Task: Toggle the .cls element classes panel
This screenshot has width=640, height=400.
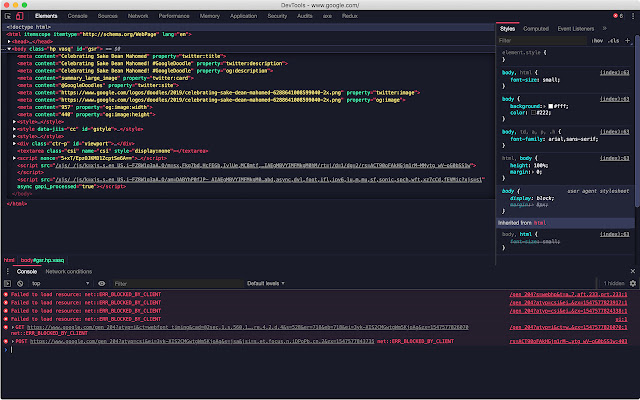Action: [x=613, y=40]
